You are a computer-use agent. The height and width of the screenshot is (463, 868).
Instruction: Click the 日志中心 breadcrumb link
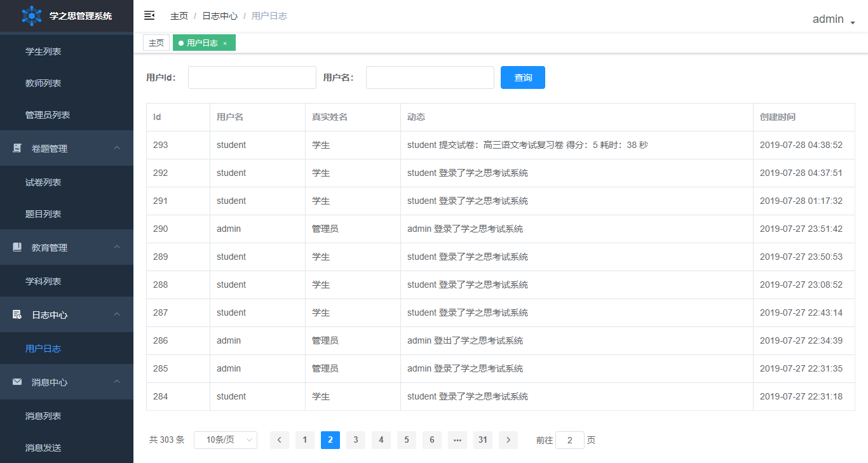[220, 16]
